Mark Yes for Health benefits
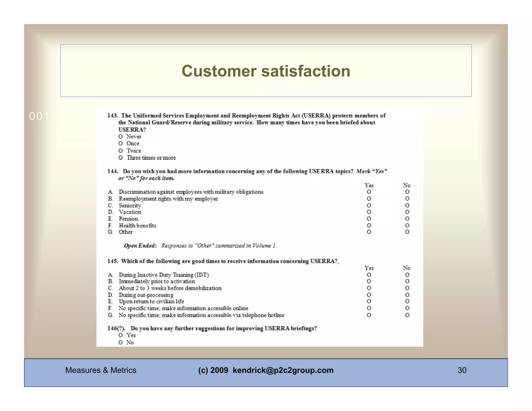 [369, 226]
